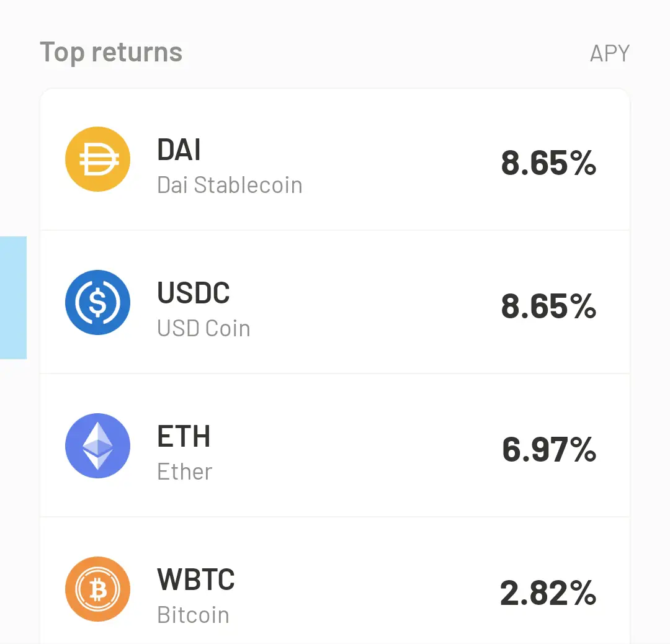Screen dimensions: 670x644
Task: Click the yellow DAI coin icon
Action: point(97,159)
